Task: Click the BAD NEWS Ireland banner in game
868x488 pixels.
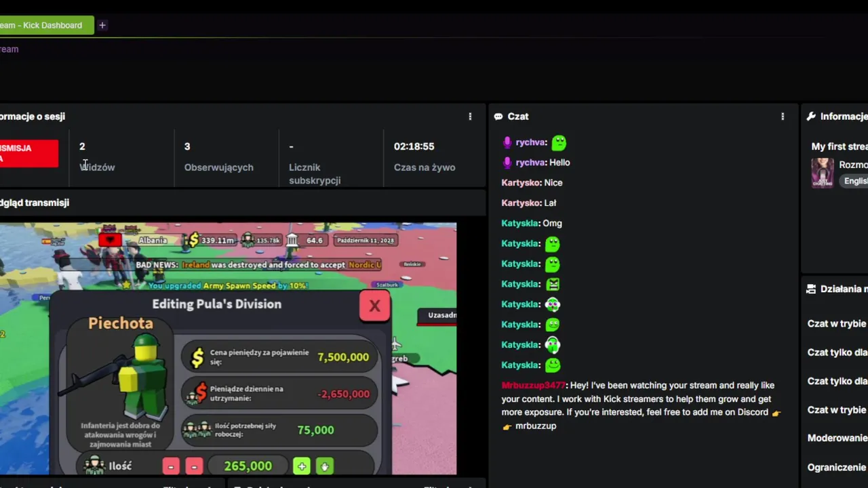Action: [258, 265]
